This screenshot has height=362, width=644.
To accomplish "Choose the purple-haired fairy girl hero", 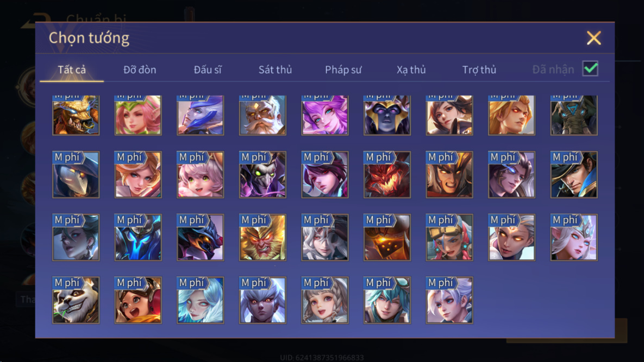I will tap(325, 115).
